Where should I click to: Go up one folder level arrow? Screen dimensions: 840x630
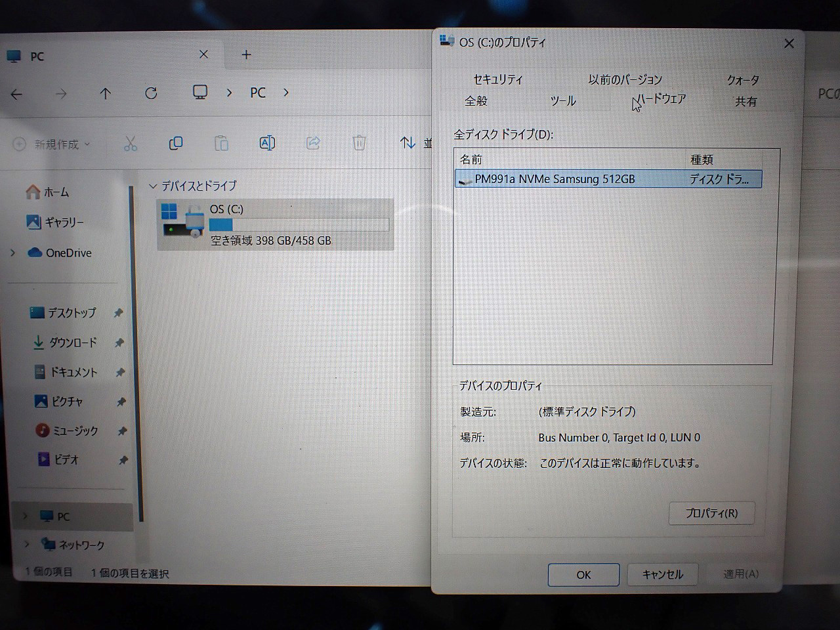105,94
